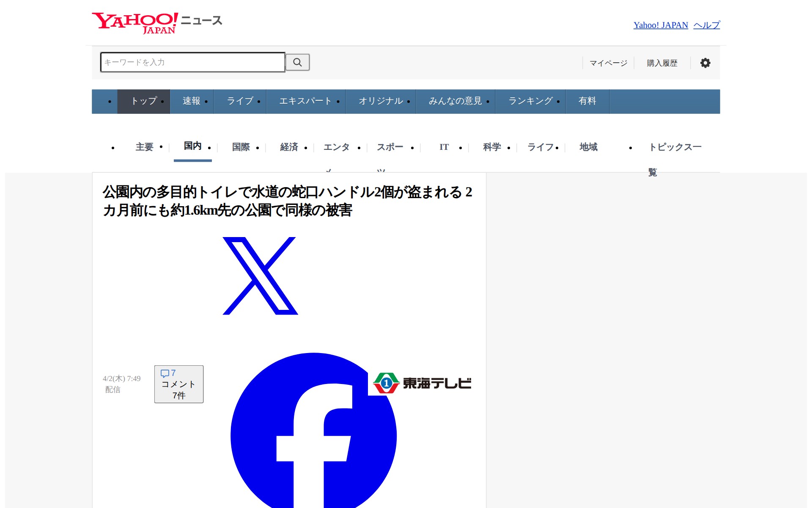The width and height of the screenshot is (812, 508).
Task: Go to マイページ
Action: pyautogui.click(x=608, y=63)
